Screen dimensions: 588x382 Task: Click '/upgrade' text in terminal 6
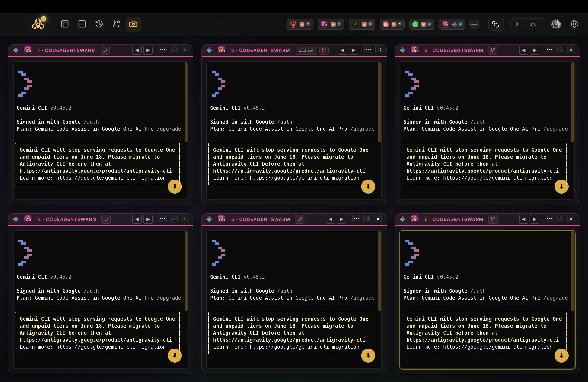click(x=556, y=298)
